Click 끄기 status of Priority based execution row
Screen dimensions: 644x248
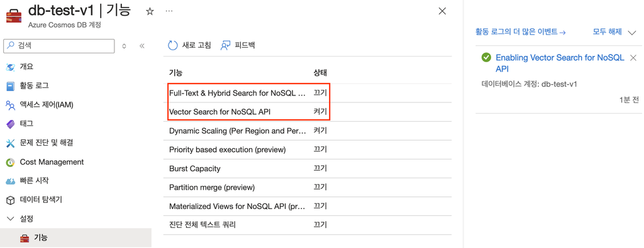320,149
